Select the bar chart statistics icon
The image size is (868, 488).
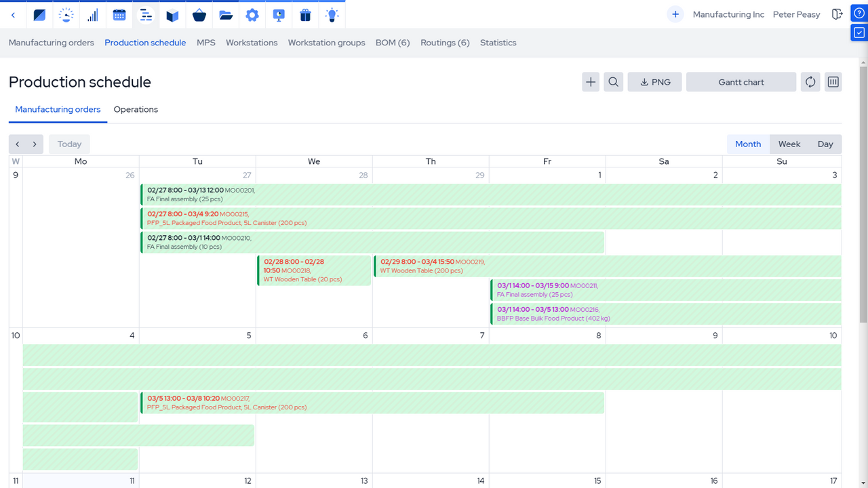pyautogui.click(x=92, y=14)
